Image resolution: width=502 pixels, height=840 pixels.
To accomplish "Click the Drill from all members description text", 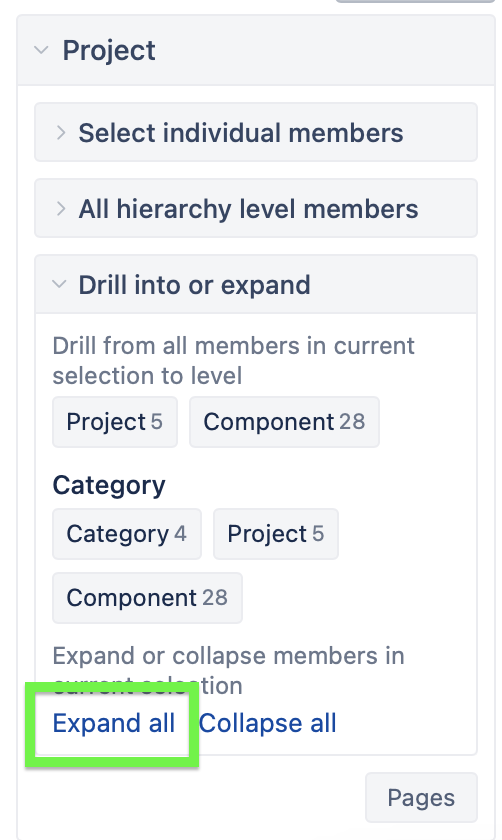I will pos(233,361).
